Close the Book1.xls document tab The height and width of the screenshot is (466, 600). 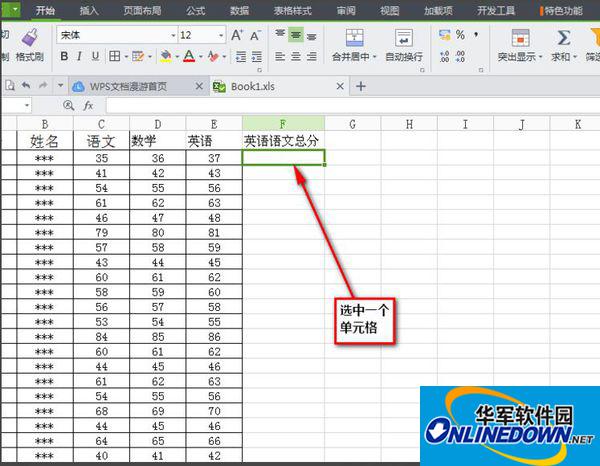click(340, 86)
